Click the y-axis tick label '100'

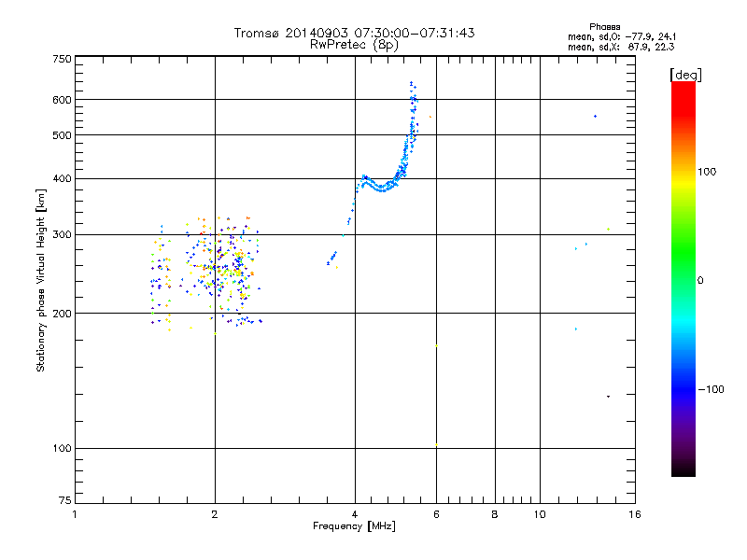[62, 448]
